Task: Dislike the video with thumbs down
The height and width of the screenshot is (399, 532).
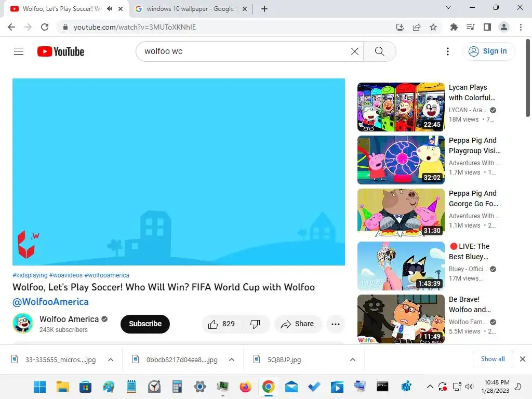Action: click(255, 324)
